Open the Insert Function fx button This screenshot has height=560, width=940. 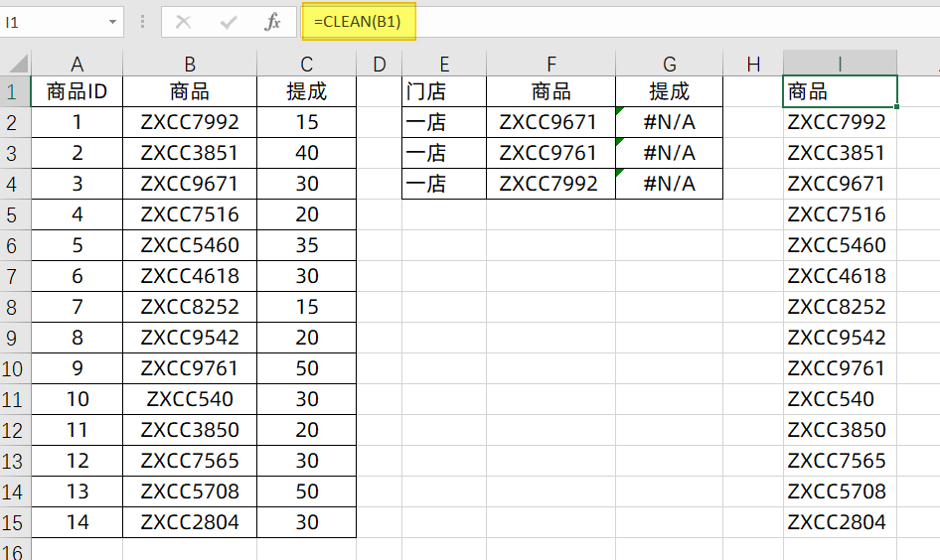tap(272, 23)
